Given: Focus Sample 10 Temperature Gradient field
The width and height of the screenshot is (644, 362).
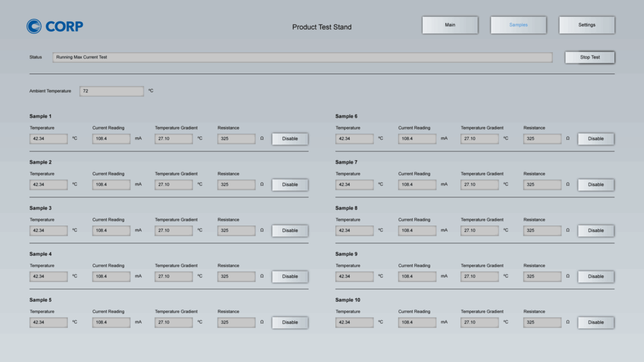Looking at the screenshot, I should click(x=480, y=322).
